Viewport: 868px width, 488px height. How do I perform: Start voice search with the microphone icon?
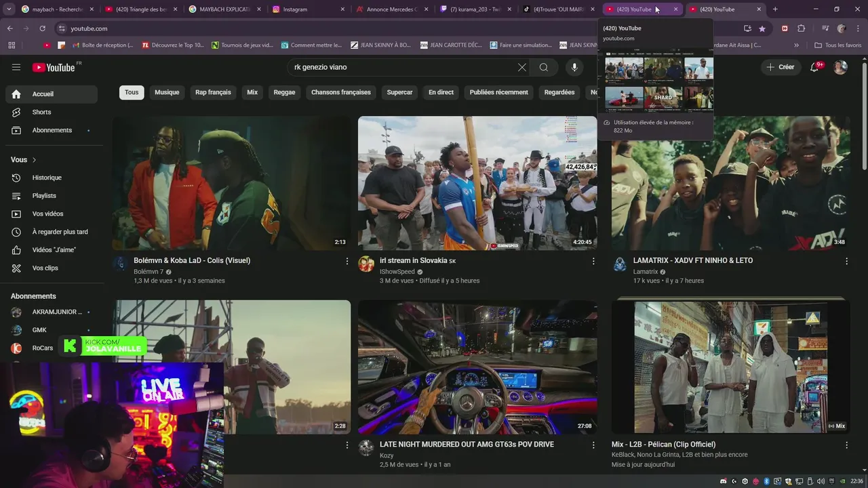pyautogui.click(x=574, y=67)
